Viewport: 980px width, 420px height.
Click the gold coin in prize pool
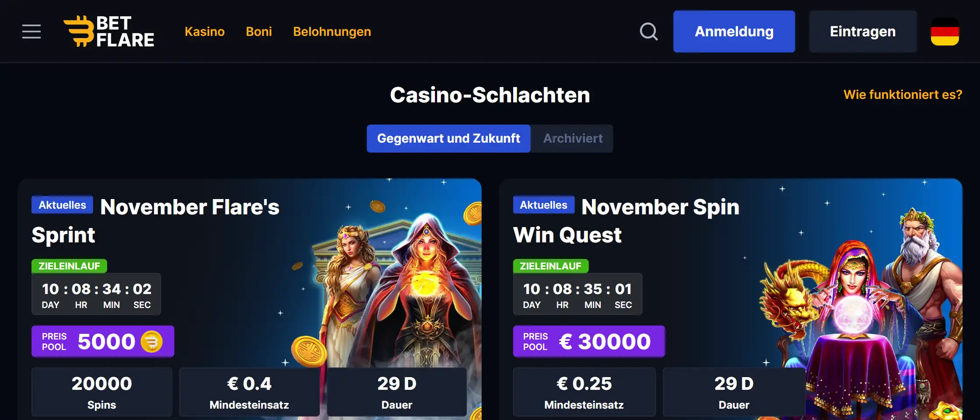(x=151, y=342)
